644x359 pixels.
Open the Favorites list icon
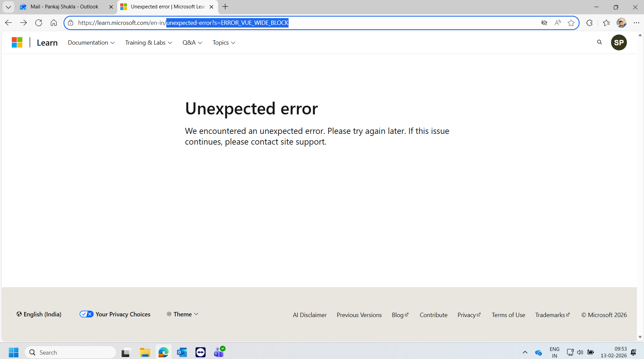pyautogui.click(x=606, y=23)
